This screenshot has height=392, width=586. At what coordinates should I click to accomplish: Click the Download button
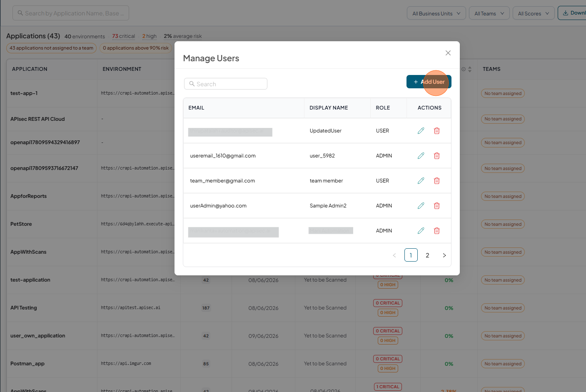point(572,13)
